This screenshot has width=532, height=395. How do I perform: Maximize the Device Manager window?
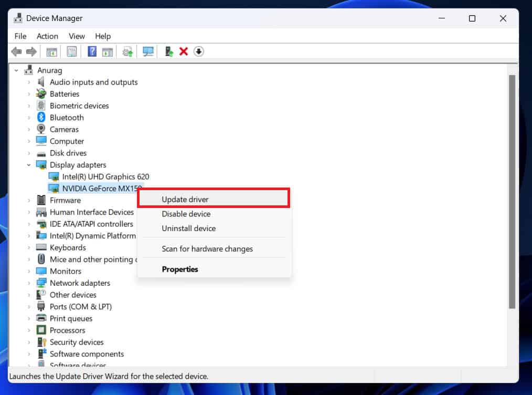pyautogui.click(x=472, y=18)
